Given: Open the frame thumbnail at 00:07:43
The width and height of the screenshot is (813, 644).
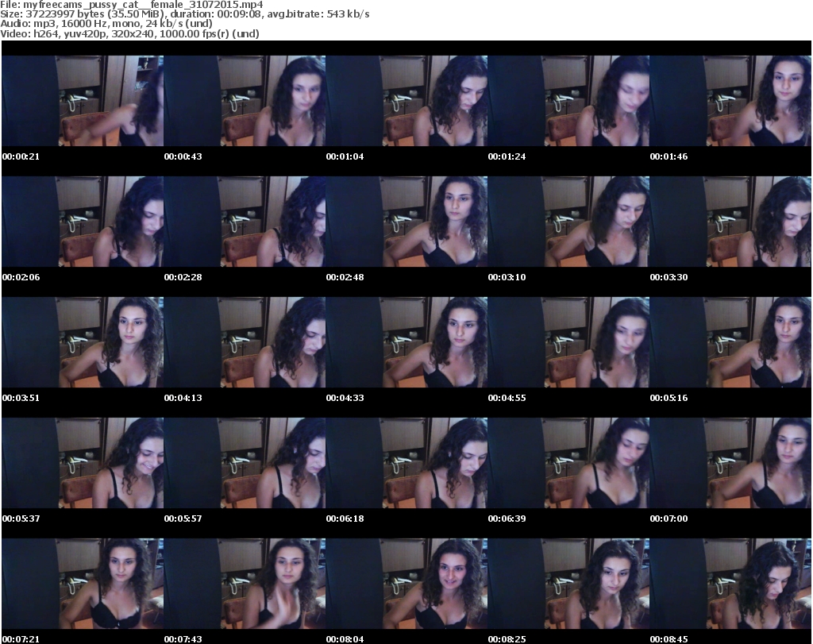Looking at the screenshot, I should tap(245, 584).
